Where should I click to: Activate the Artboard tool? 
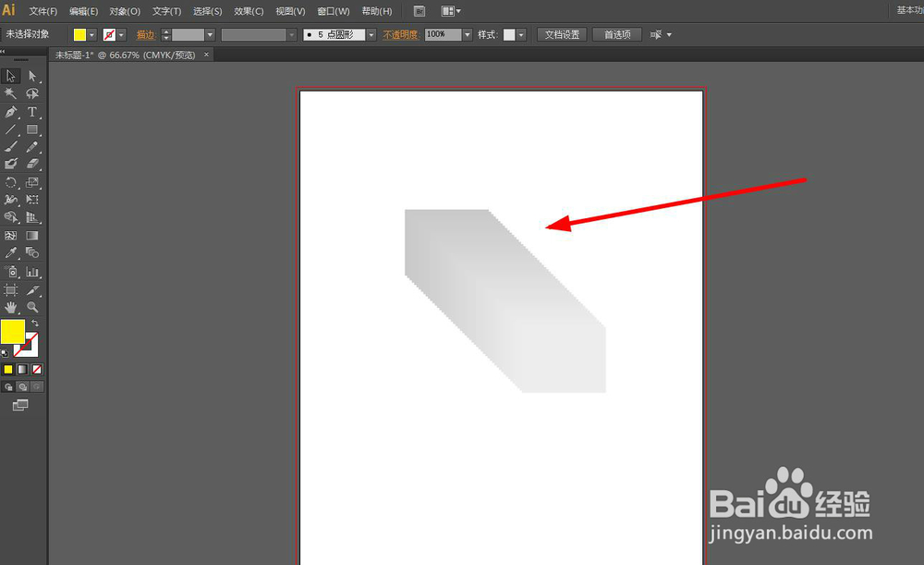(x=10, y=289)
